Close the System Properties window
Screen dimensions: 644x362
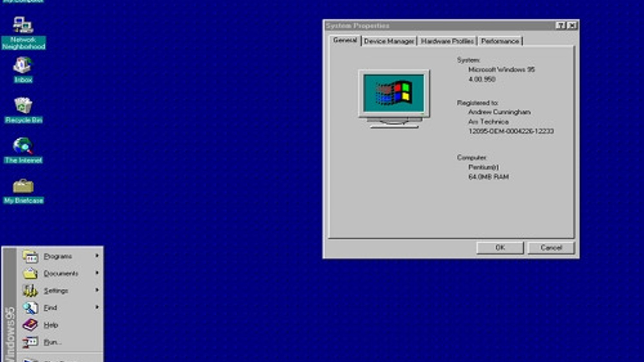click(572, 26)
